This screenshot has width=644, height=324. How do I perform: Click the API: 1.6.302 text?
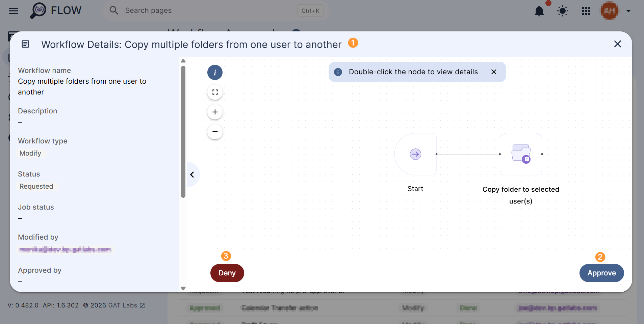pyautogui.click(x=60, y=305)
